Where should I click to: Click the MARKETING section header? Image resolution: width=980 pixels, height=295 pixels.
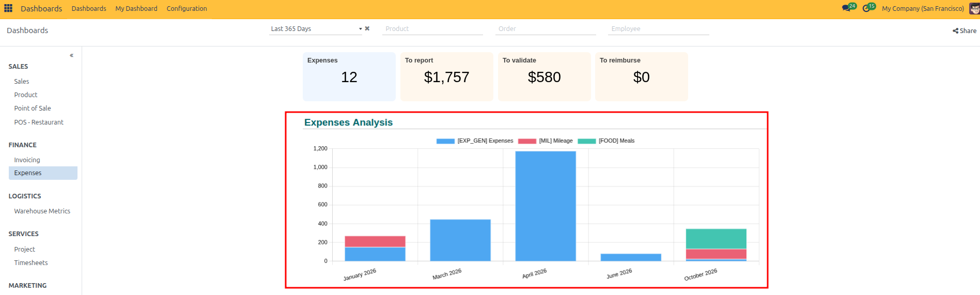point(27,286)
